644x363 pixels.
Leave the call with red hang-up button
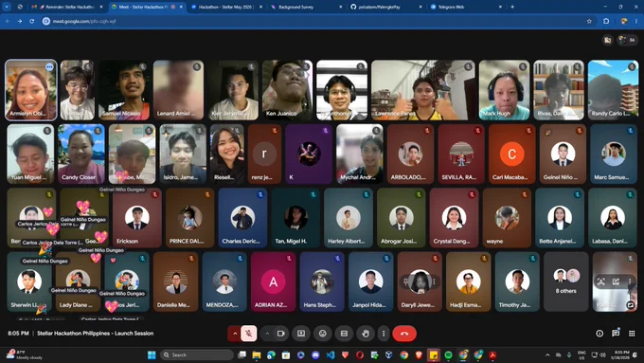tap(404, 334)
